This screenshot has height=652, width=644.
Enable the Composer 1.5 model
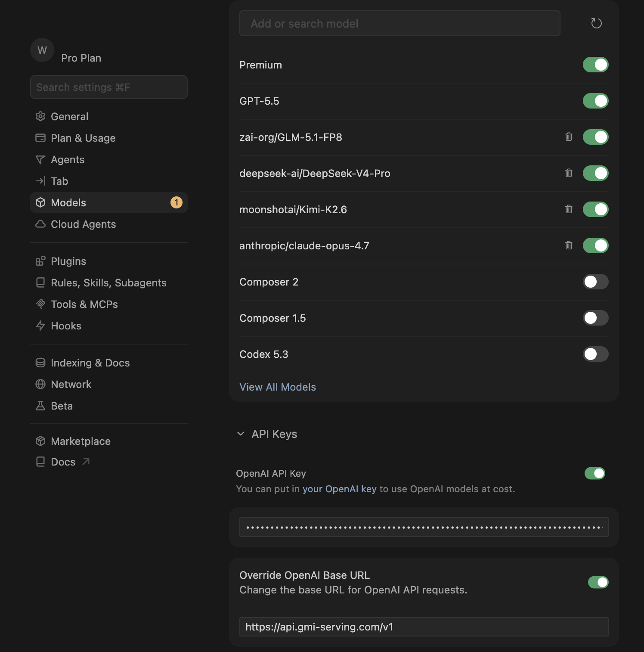click(596, 318)
